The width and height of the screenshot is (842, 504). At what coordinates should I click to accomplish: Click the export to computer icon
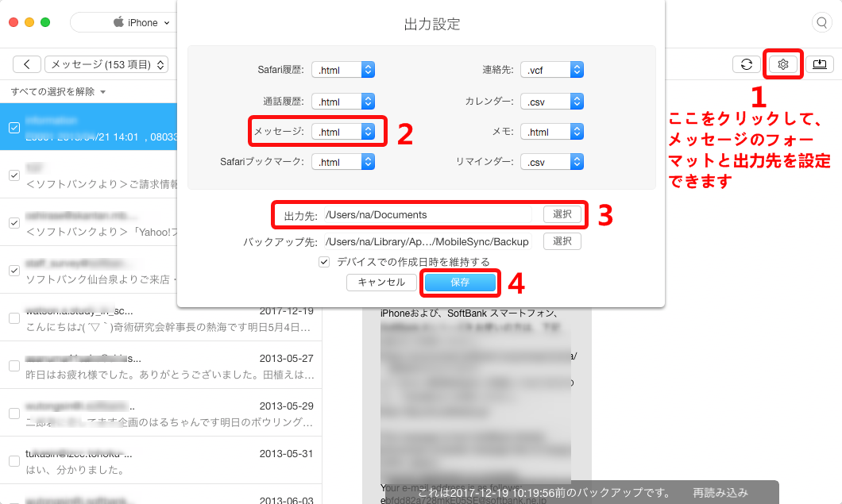[x=820, y=64]
